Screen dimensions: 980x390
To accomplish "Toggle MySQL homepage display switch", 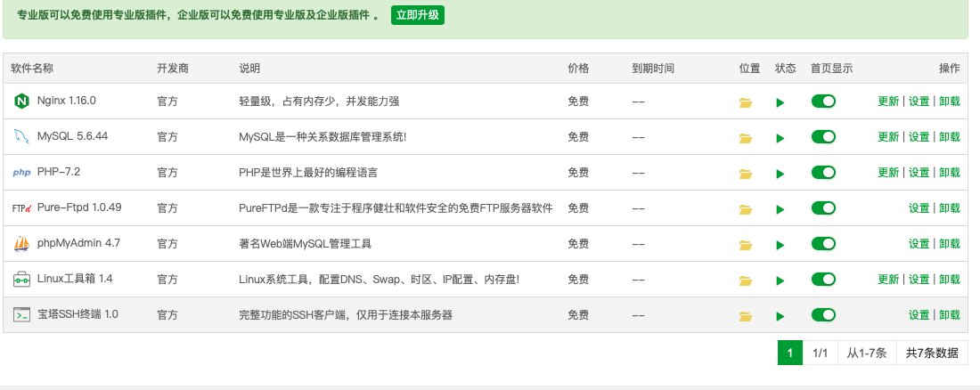I will tap(823, 136).
